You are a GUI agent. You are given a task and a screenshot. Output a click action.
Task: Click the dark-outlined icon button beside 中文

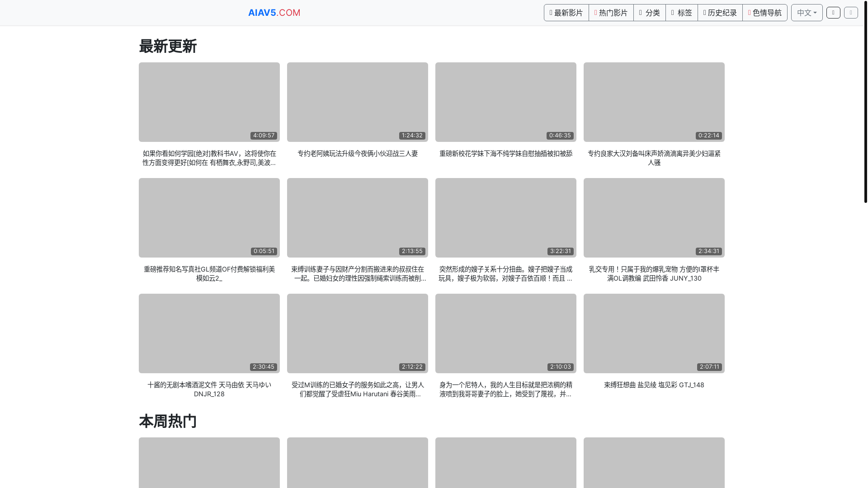(833, 13)
